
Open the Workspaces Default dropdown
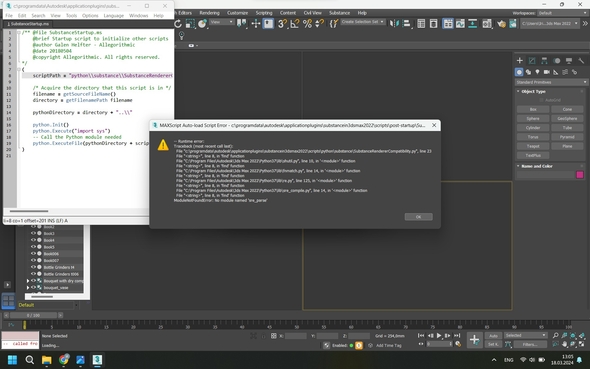tap(562, 13)
